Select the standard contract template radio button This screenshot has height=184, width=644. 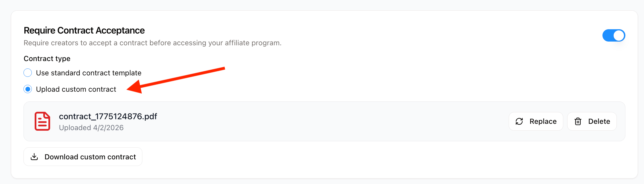[28, 73]
